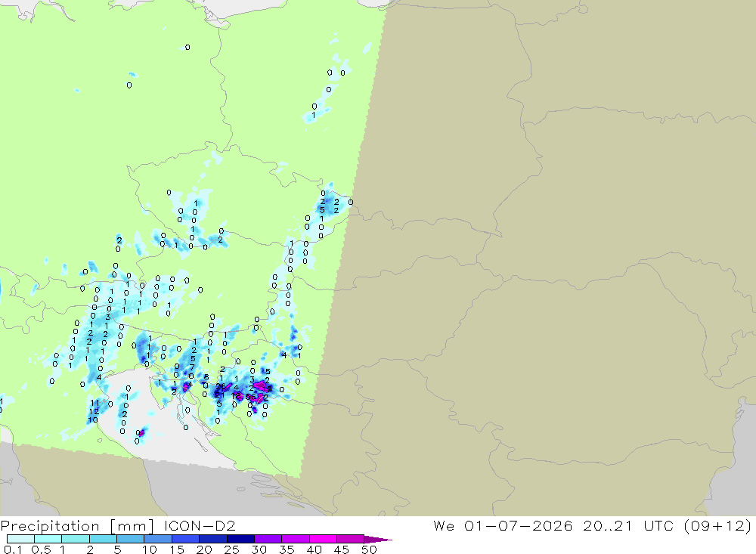The height and width of the screenshot is (554, 756).
Task: Click the '20..21 UTC' time label
Action: tap(628, 525)
